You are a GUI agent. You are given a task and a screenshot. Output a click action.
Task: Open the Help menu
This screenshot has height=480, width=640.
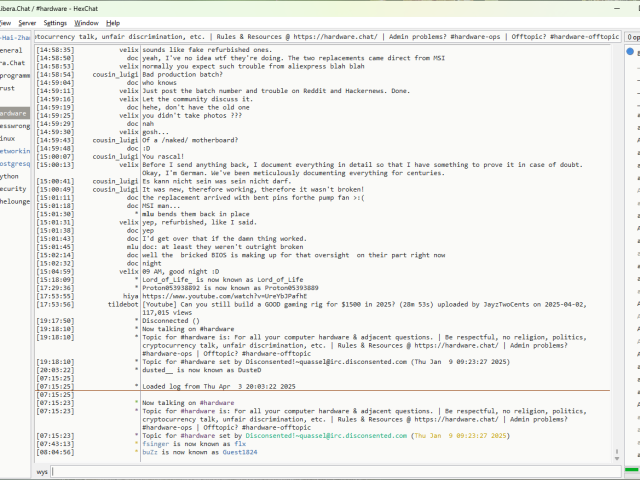click(x=113, y=22)
